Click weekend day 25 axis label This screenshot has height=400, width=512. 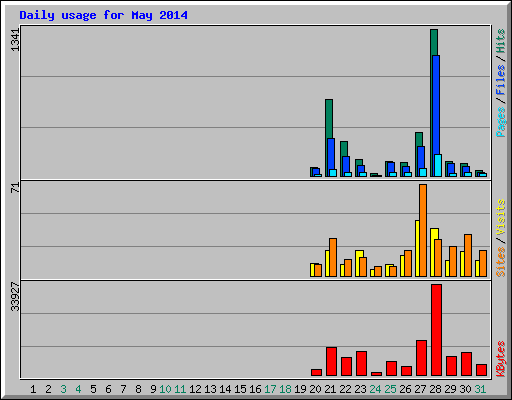coord(390,389)
